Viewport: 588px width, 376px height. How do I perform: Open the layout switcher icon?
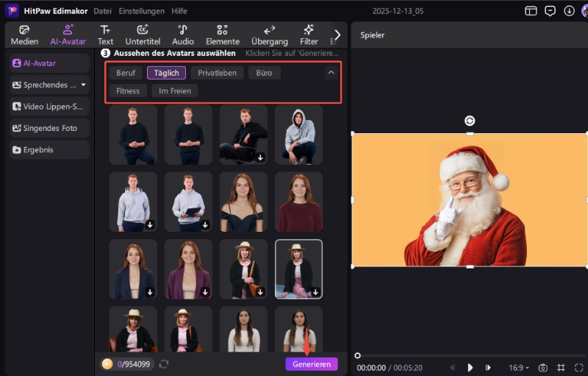point(531,11)
